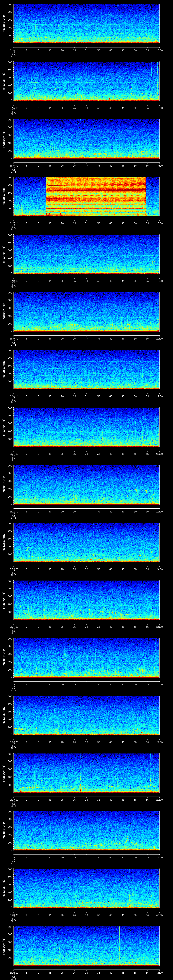Select the spectrogram panel starting at 6:14:00

click(86, 24)
